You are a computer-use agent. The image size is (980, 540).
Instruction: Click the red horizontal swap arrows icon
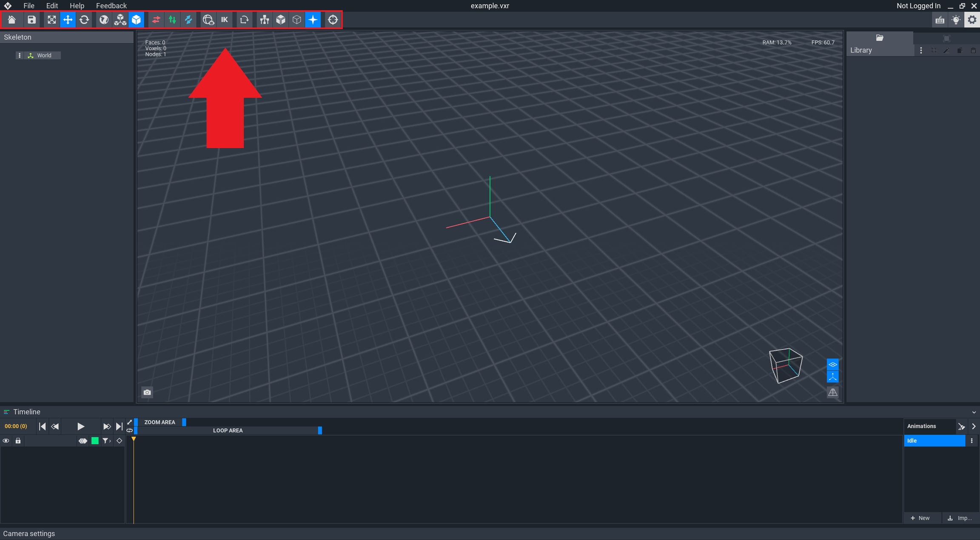tap(156, 20)
